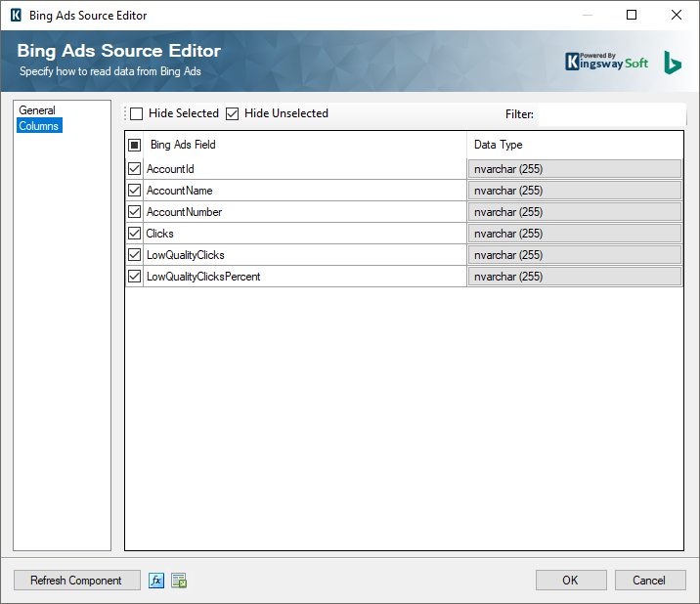The height and width of the screenshot is (604, 700).
Task: Open the Clicks data type dropdown
Action: [x=575, y=234]
